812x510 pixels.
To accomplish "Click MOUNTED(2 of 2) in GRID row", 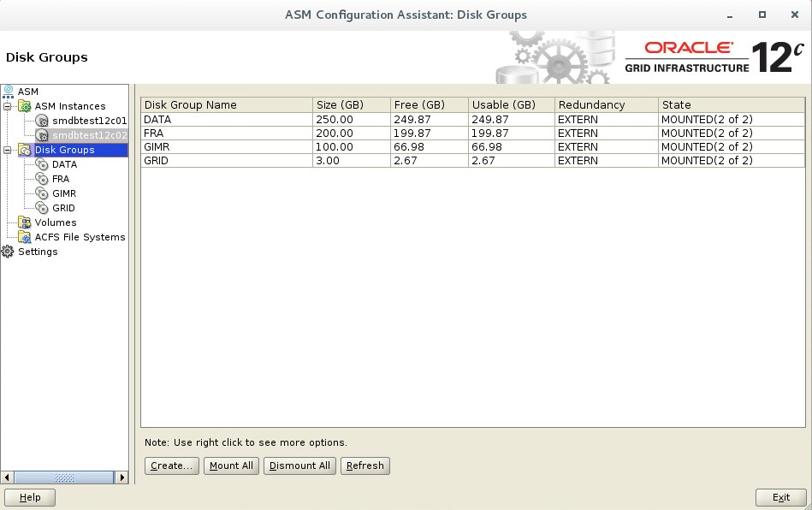I will (x=732, y=161).
